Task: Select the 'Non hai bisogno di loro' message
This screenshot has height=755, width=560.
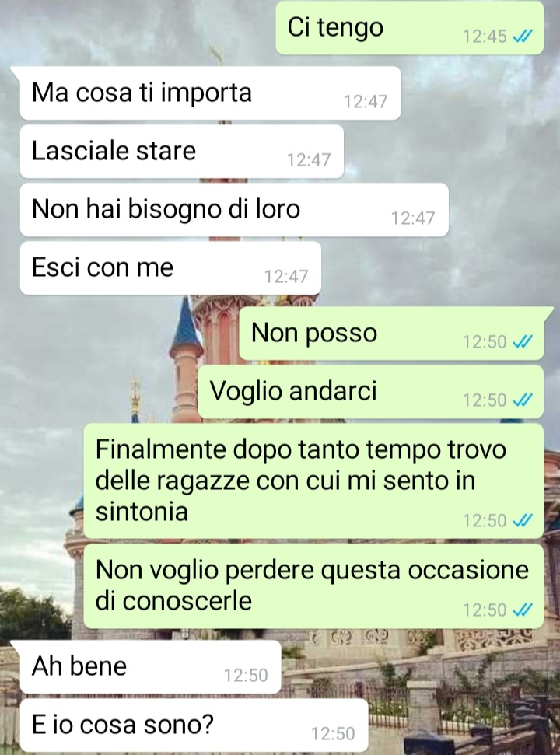Action: [x=234, y=209]
